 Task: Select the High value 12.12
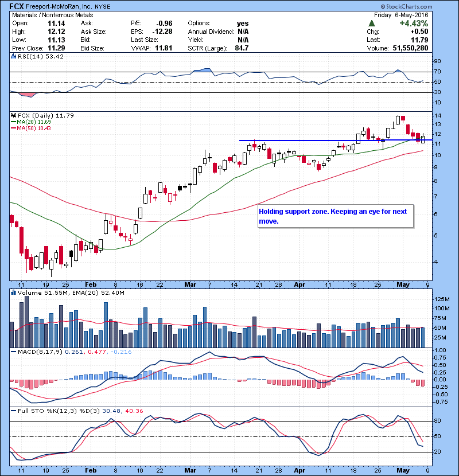click(x=56, y=32)
